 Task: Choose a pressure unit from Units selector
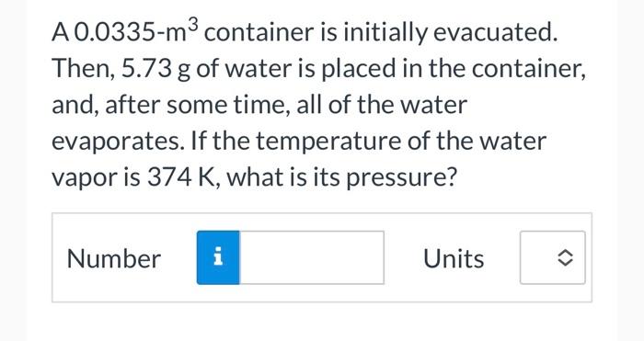(x=552, y=257)
